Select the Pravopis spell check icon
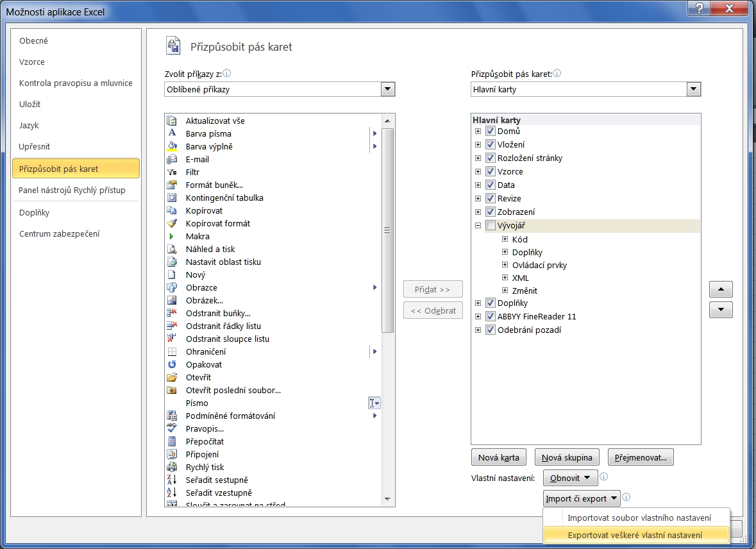756x549 pixels. 172,428
